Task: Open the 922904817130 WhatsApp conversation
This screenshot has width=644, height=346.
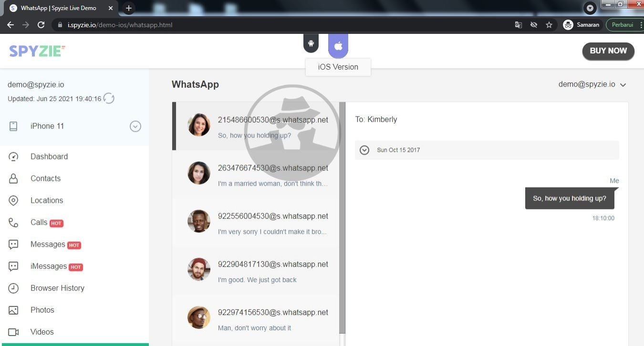Action: click(256, 271)
